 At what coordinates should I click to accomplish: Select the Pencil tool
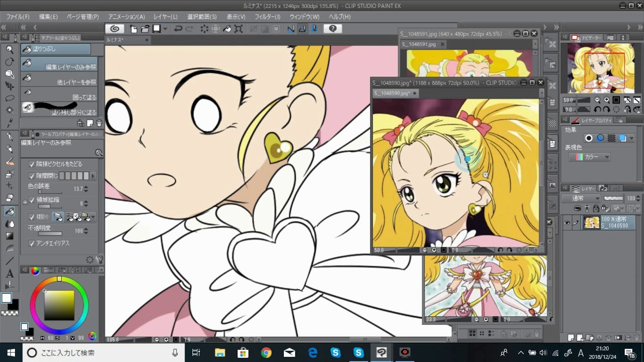point(10,149)
